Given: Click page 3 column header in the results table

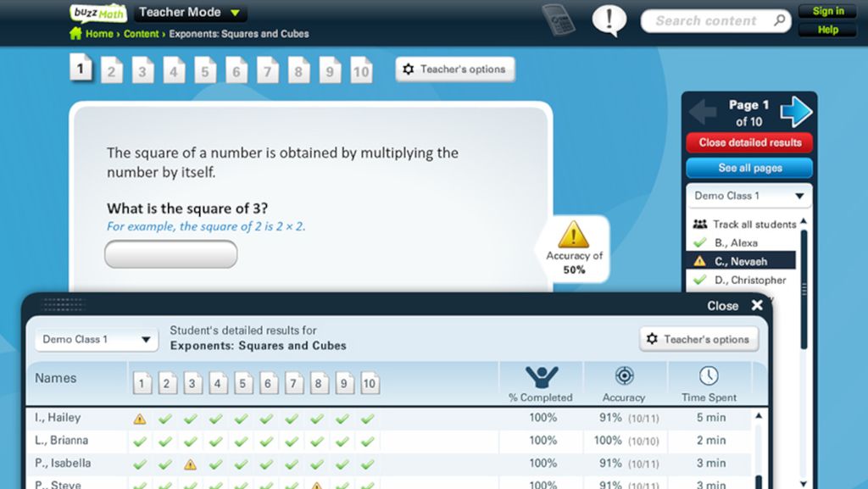Looking at the screenshot, I should coord(192,383).
